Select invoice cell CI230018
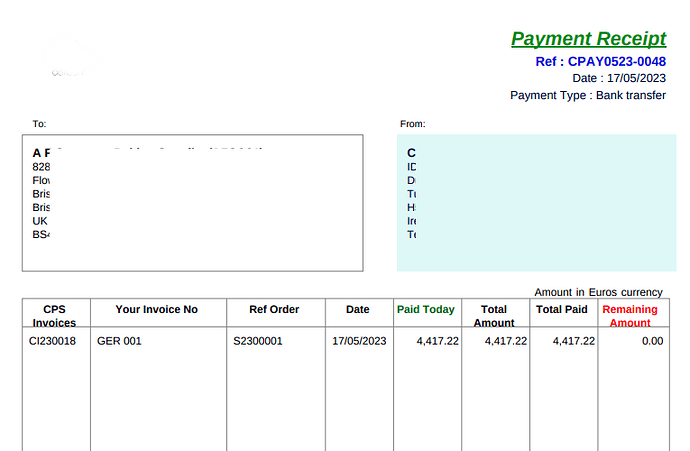This screenshot has height=451, width=690. 52,341
